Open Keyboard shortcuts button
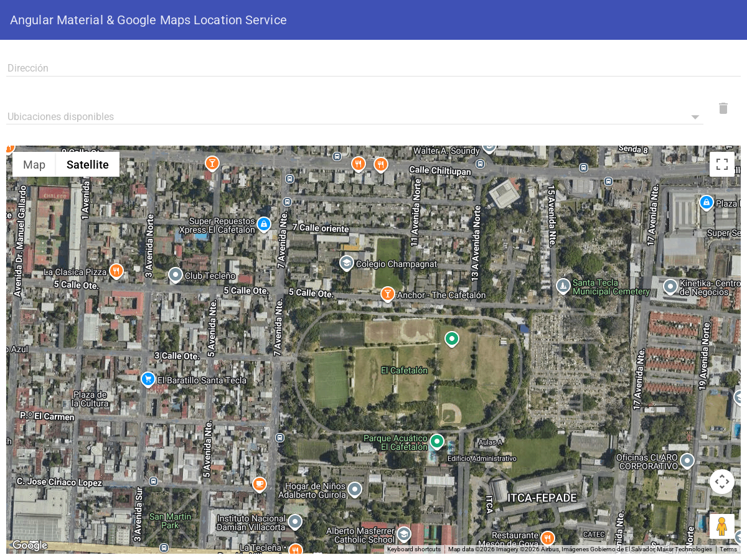Viewport: 747px width, 560px height. click(414, 549)
